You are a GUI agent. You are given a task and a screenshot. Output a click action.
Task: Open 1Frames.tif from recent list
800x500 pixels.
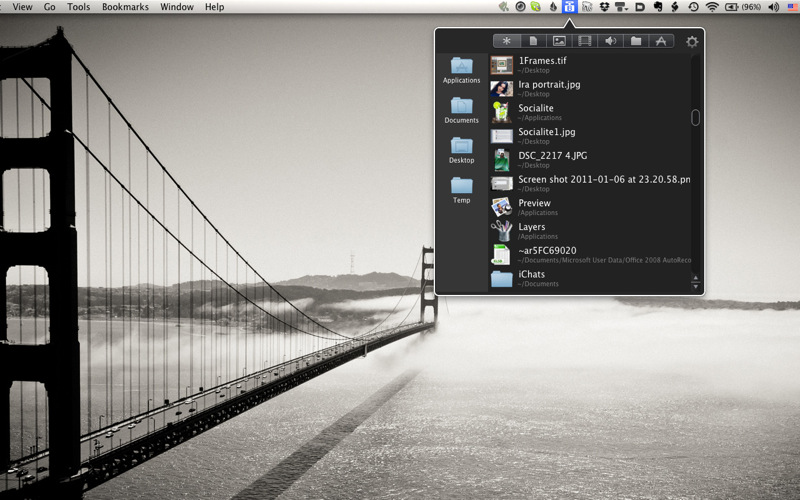pyautogui.click(x=538, y=61)
